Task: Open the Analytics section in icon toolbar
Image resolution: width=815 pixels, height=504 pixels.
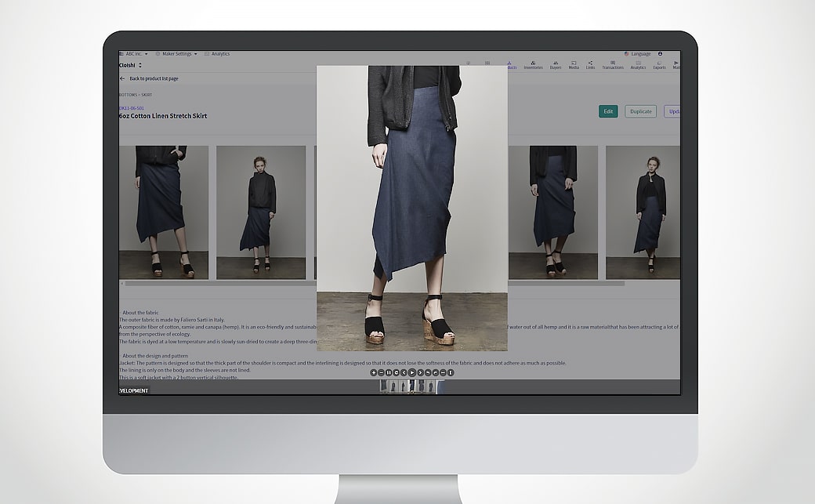Action: click(638, 65)
